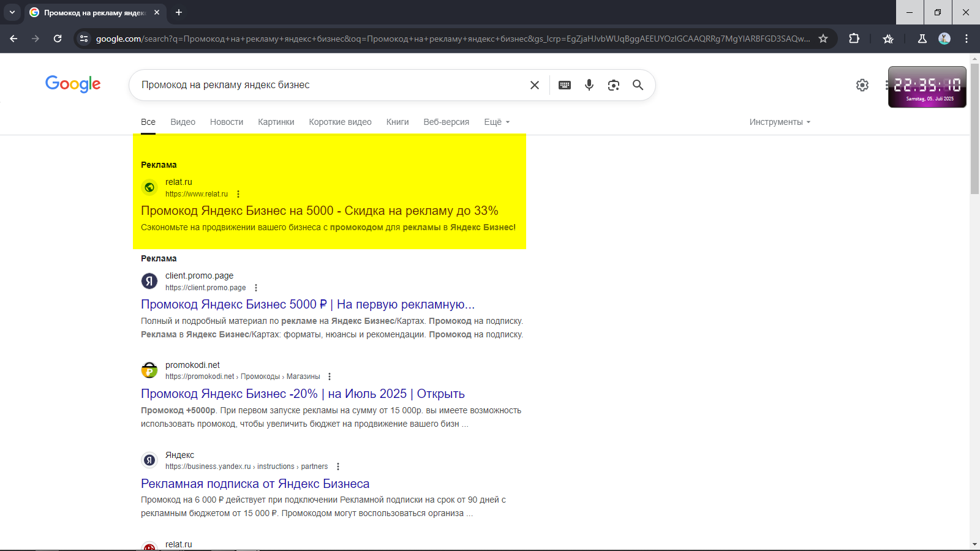Close the Промокод на рекламу browser tab

click(157, 12)
